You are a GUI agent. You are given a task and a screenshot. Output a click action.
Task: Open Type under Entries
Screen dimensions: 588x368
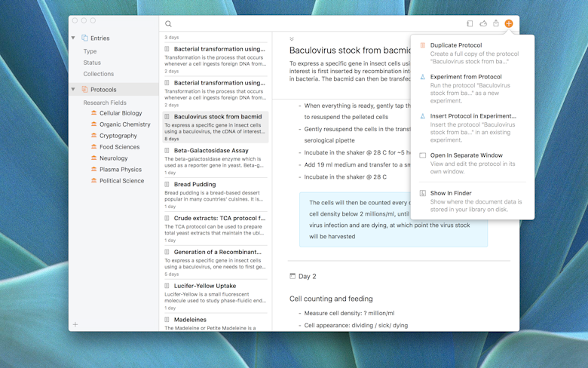tap(90, 51)
